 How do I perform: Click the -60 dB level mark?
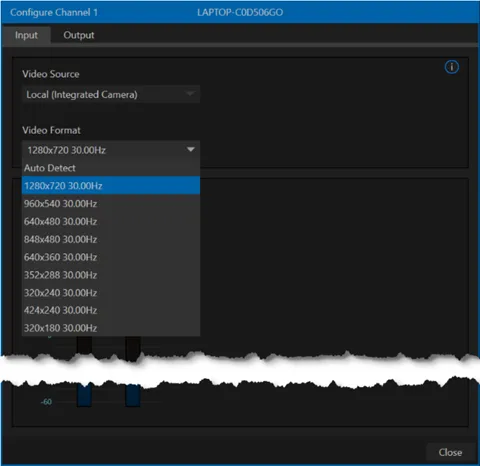tap(46, 402)
